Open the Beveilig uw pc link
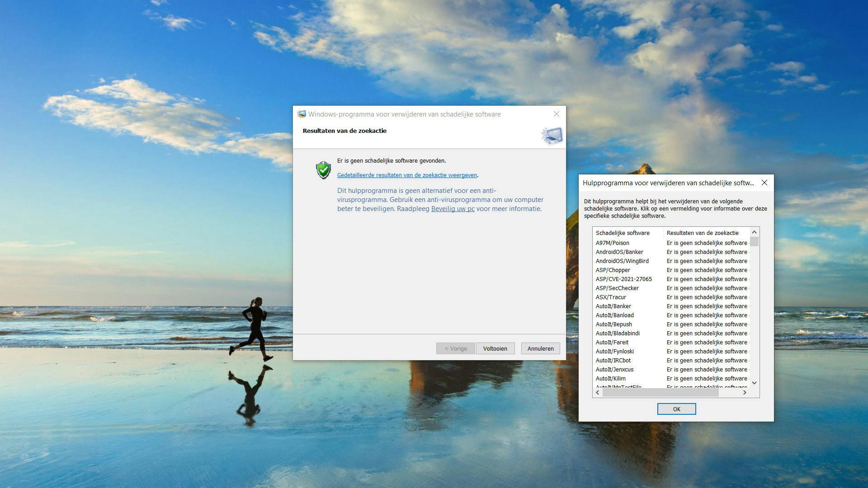 pyautogui.click(x=453, y=209)
